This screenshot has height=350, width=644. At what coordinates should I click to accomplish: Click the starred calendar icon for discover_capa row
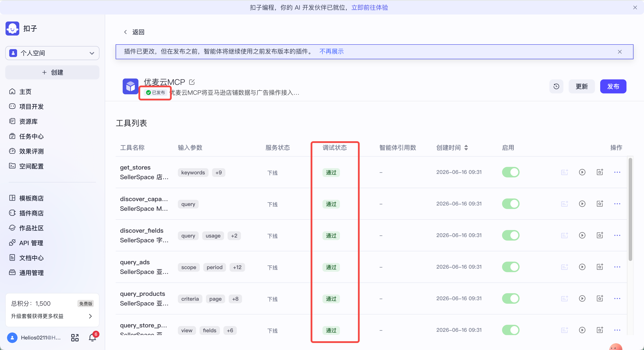click(600, 204)
